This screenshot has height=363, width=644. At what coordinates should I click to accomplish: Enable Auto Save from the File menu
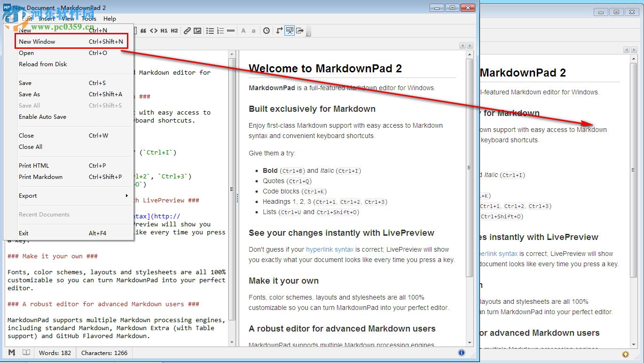[x=43, y=117]
